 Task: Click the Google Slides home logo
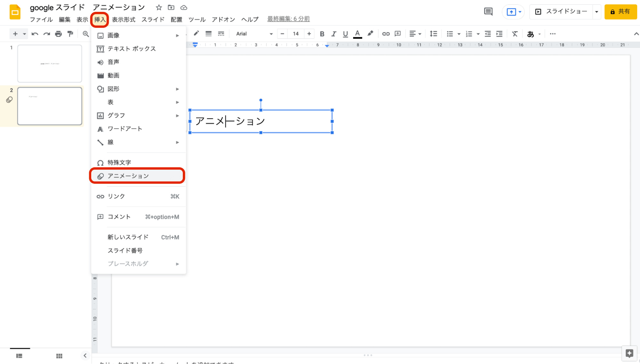point(15,12)
